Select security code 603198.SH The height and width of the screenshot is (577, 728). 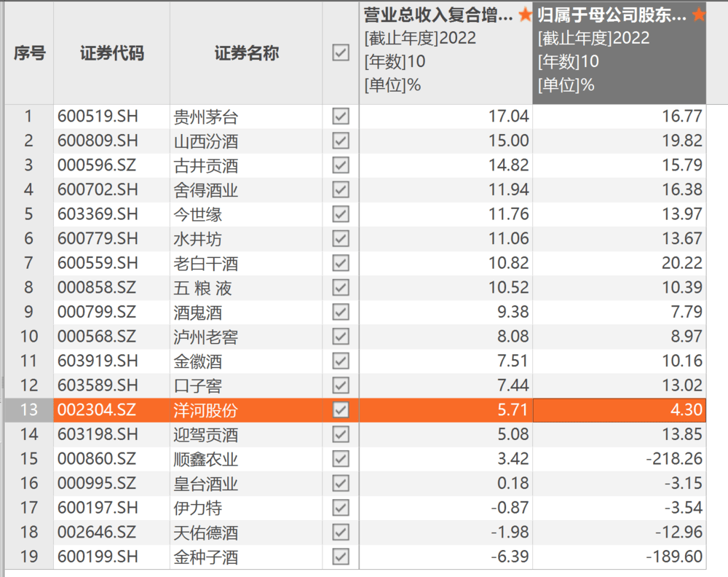pyautogui.click(x=98, y=434)
